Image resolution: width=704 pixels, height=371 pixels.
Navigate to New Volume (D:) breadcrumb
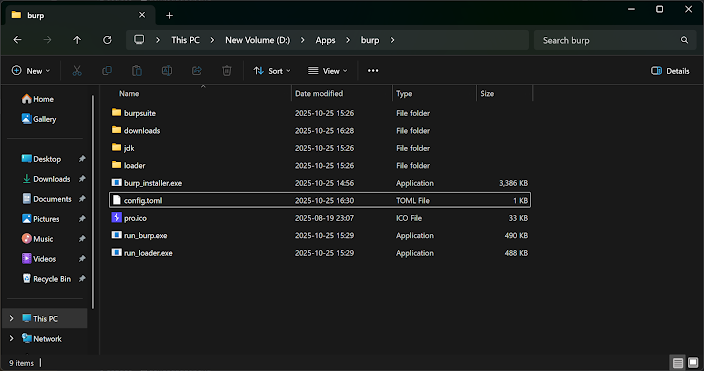click(258, 40)
